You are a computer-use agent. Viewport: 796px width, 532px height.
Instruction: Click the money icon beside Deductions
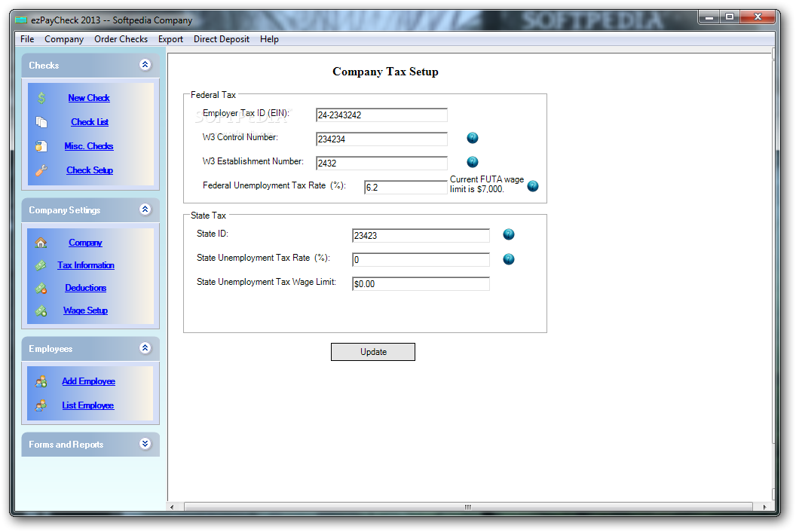(x=41, y=288)
